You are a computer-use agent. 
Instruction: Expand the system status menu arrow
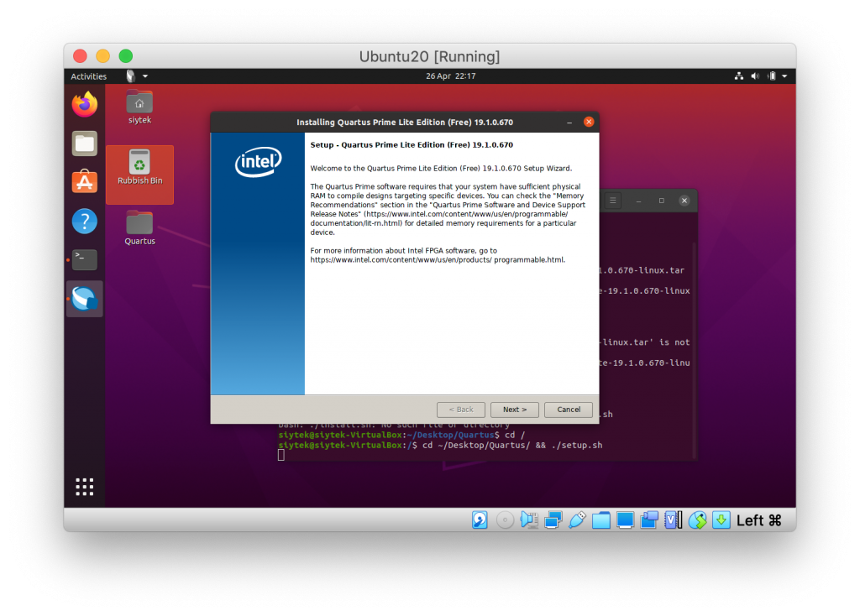point(785,76)
